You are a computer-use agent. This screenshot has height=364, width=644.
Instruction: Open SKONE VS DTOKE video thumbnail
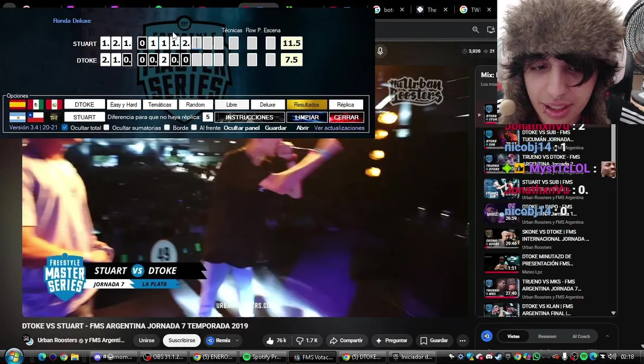502,239
